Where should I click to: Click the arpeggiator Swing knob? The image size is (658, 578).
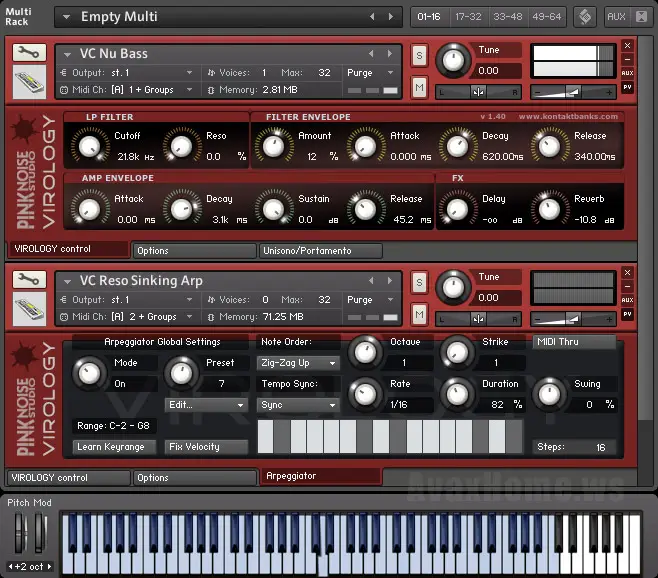(x=549, y=394)
